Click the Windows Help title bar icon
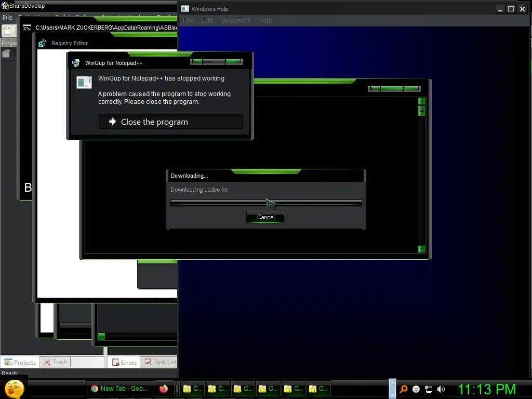This screenshot has width=532, height=399. pyautogui.click(x=185, y=9)
